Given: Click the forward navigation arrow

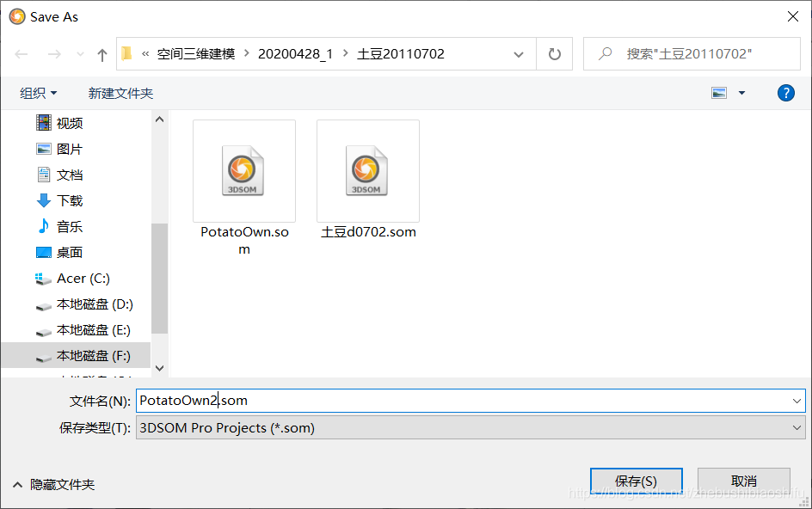Looking at the screenshot, I should [54, 54].
